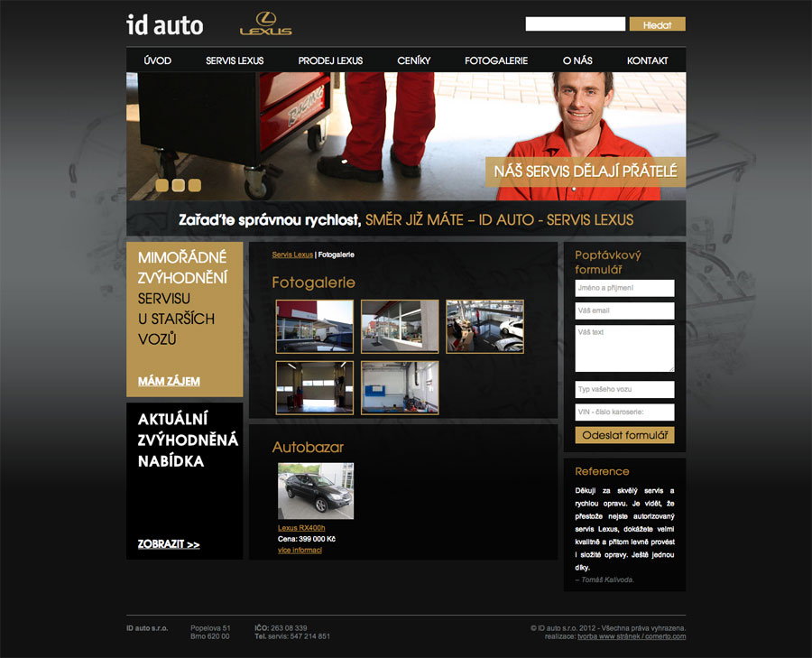Focus the VIN číslo karoserie field

pyautogui.click(x=624, y=412)
